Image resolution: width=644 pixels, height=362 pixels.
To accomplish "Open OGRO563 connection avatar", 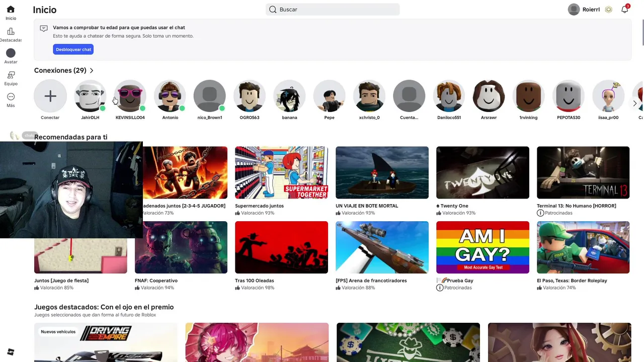I will pyautogui.click(x=250, y=96).
